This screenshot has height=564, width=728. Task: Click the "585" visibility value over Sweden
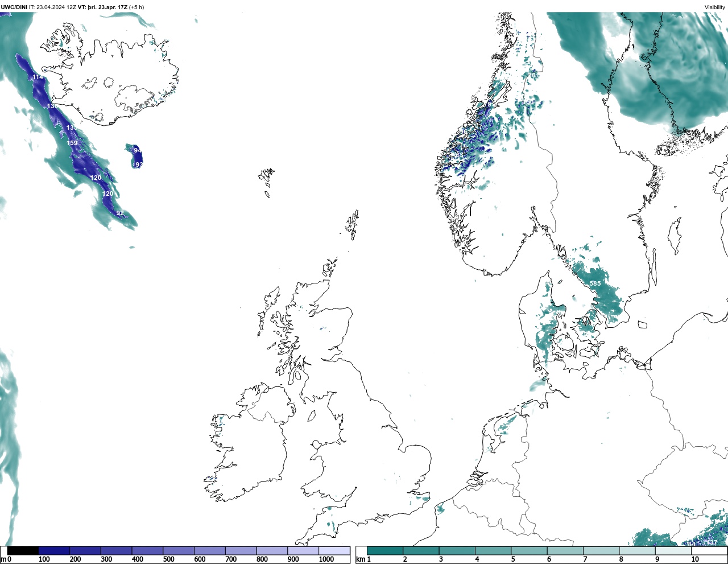pyautogui.click(x=595, y=283)
